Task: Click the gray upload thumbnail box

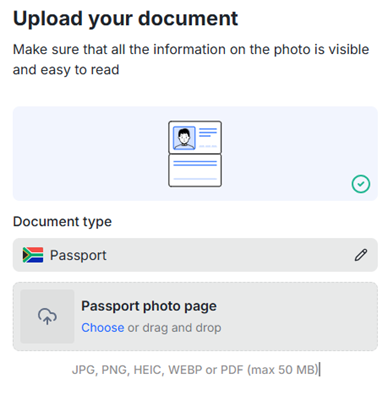Action: pos(47,316)
